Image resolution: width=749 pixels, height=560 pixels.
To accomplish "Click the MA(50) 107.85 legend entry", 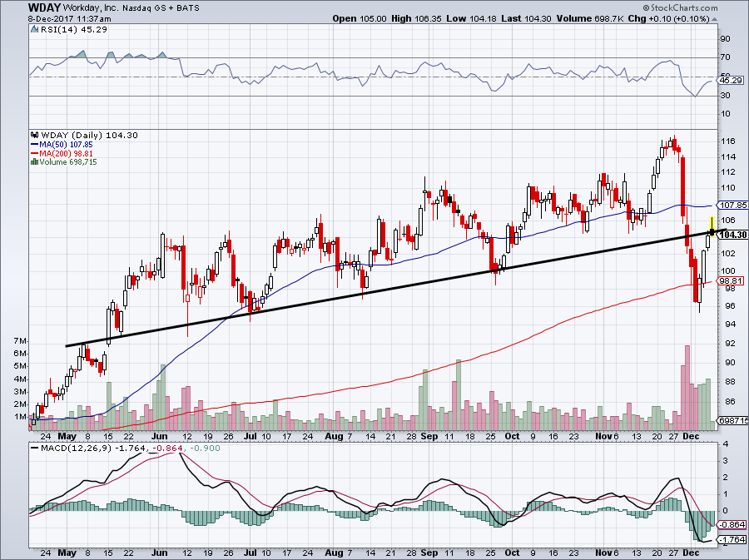I will [x=62, y=144].
